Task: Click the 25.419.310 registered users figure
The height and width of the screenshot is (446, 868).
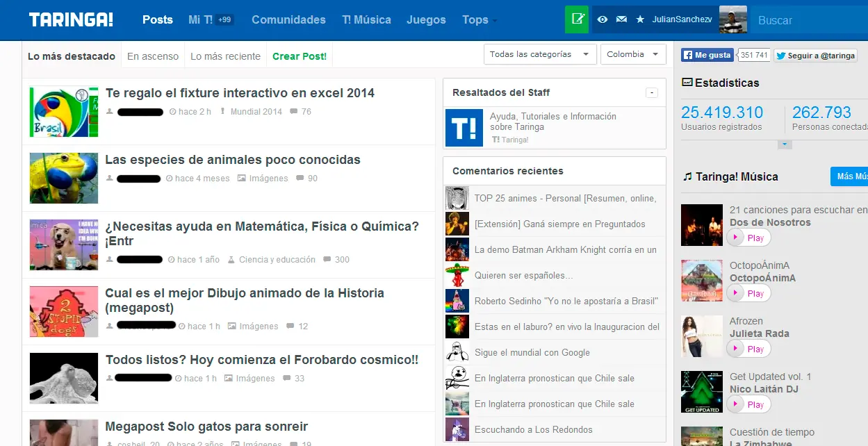Action: pyautogui.click(x=722, y=113)
